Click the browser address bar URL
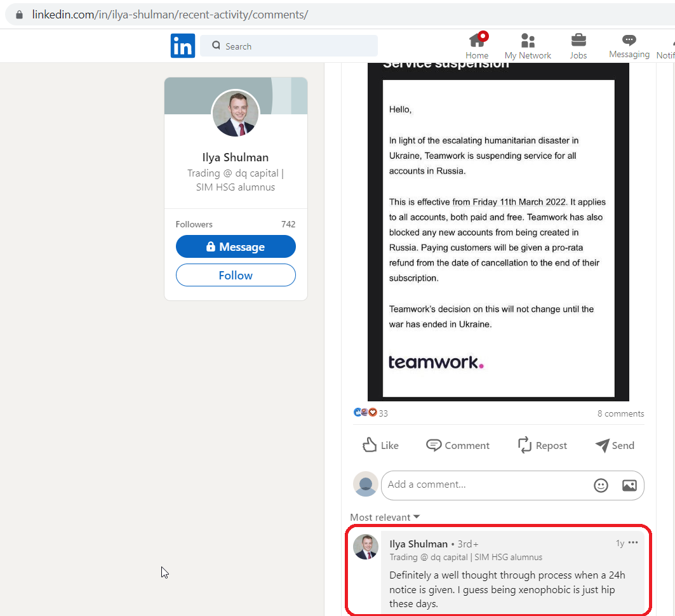The width and height of the screenshot is (675, 616). [x=170, y=15]
